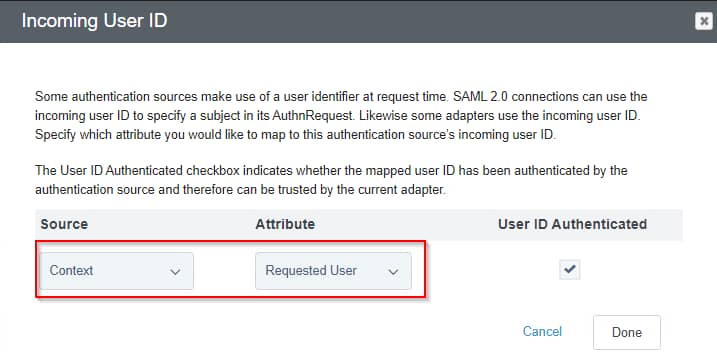Click the Source column header
Screen dimensions: 717x362
pyautogui.click(x=64, y=224)
